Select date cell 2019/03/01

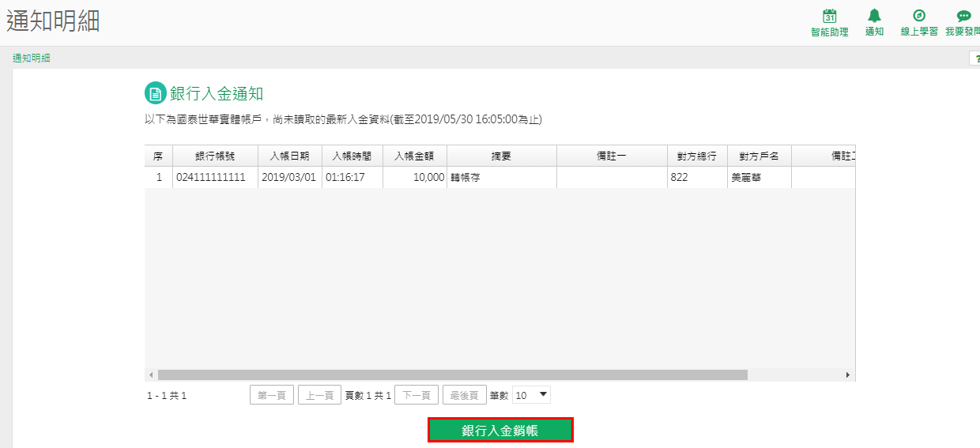coord(290,177)
